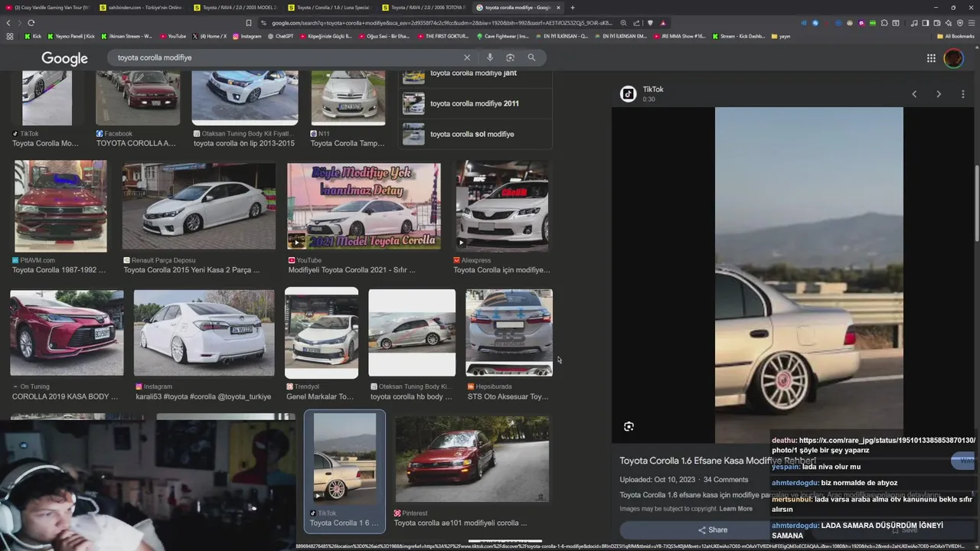Open the YouTube bookmark
The image size is (980, 551).
click(x=173, y=36)
